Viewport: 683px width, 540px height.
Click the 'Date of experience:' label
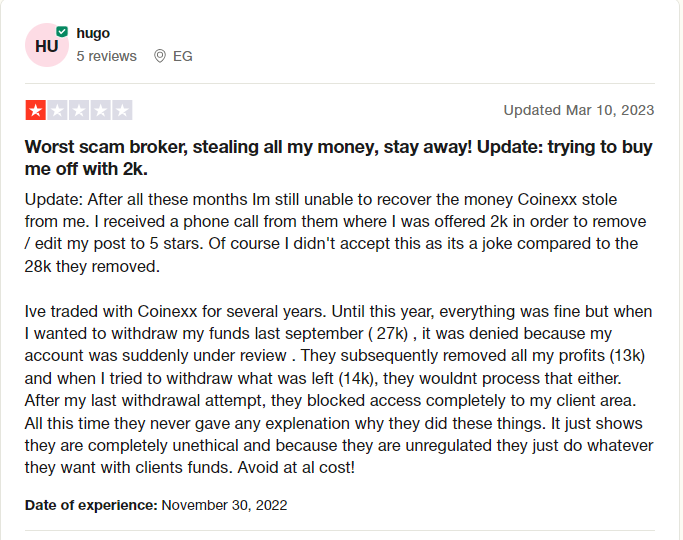click(91, 505)
